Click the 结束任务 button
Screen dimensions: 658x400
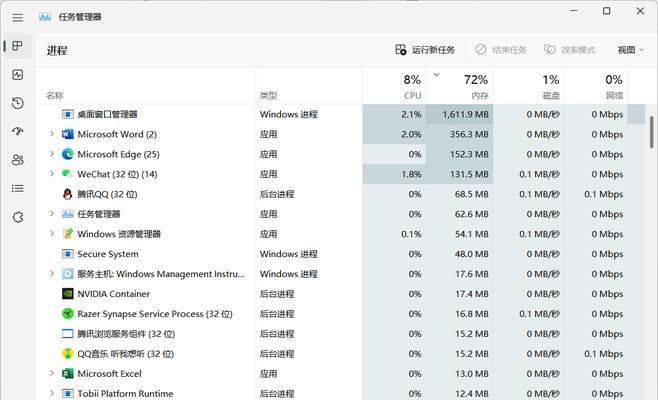pos(500,50)
